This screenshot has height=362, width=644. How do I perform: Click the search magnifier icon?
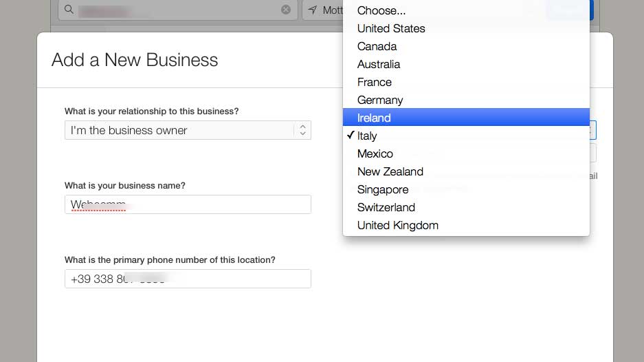(x=67, y=10)
